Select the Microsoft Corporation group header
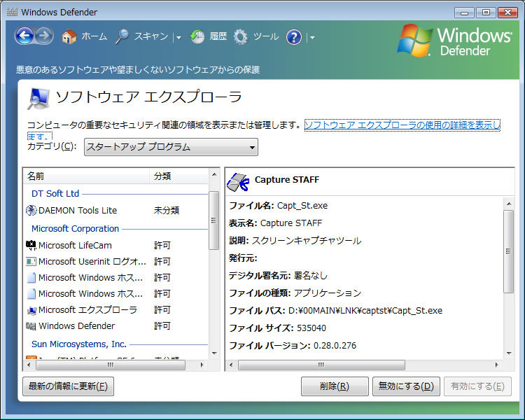525x420 pixels. click(x=76, y=229)
